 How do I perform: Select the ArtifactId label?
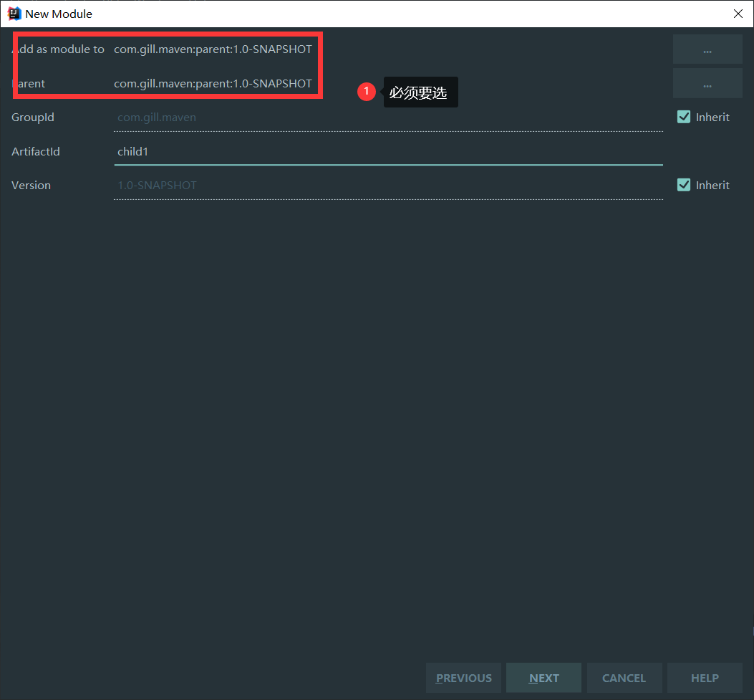tap(36, 152)
